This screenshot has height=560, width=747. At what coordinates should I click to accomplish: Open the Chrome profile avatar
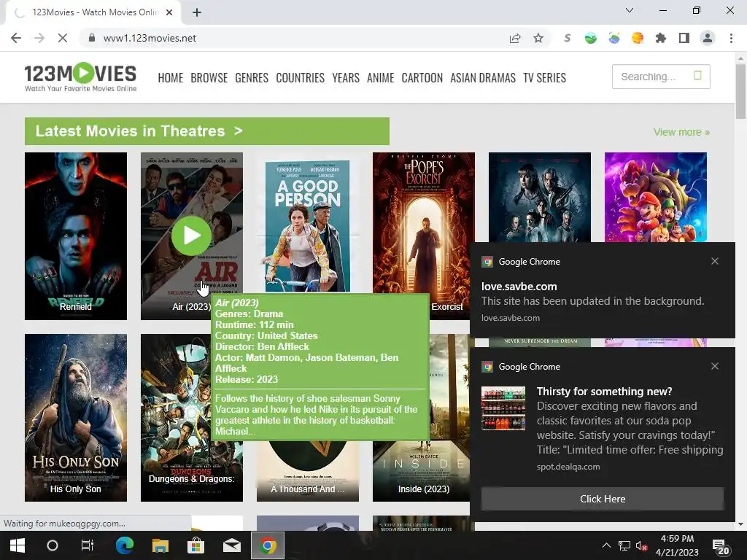[708, 38]
